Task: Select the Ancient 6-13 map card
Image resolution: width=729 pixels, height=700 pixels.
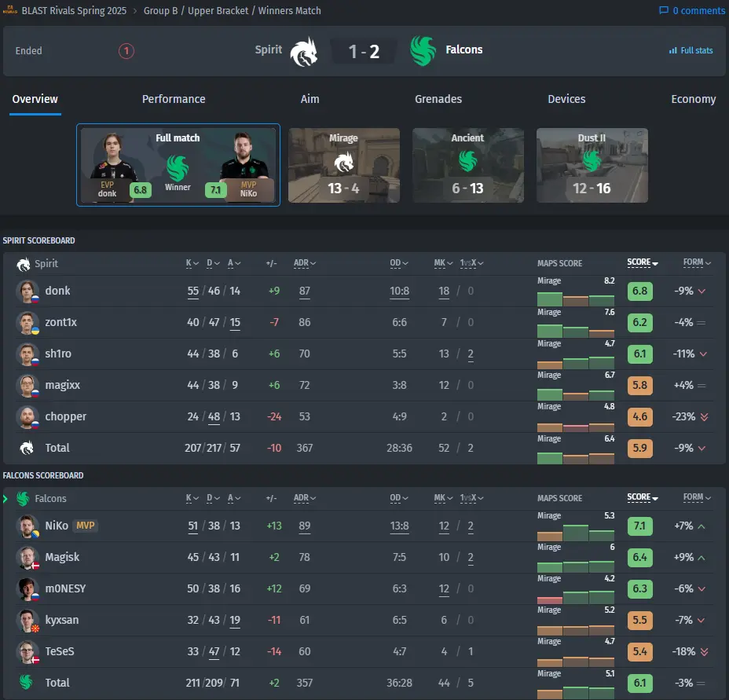Action: pos(467,165)
